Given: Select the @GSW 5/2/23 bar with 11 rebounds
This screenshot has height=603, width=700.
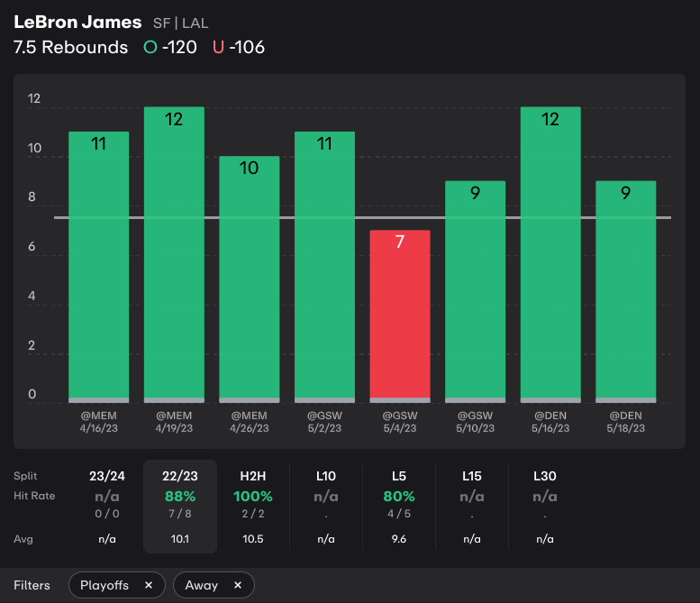Looking at the screenshot, I should coord(324,267).
